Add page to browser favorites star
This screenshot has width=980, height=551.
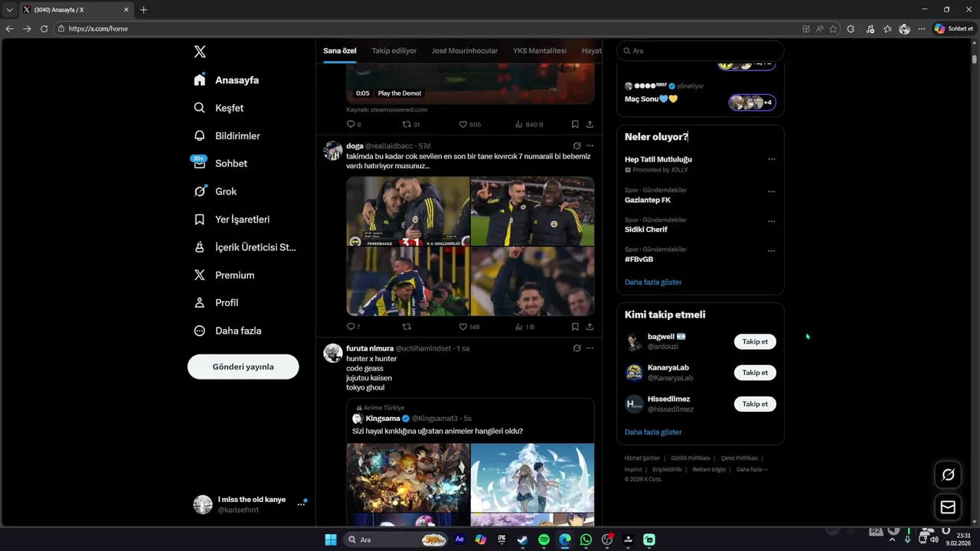pos(833,28)
